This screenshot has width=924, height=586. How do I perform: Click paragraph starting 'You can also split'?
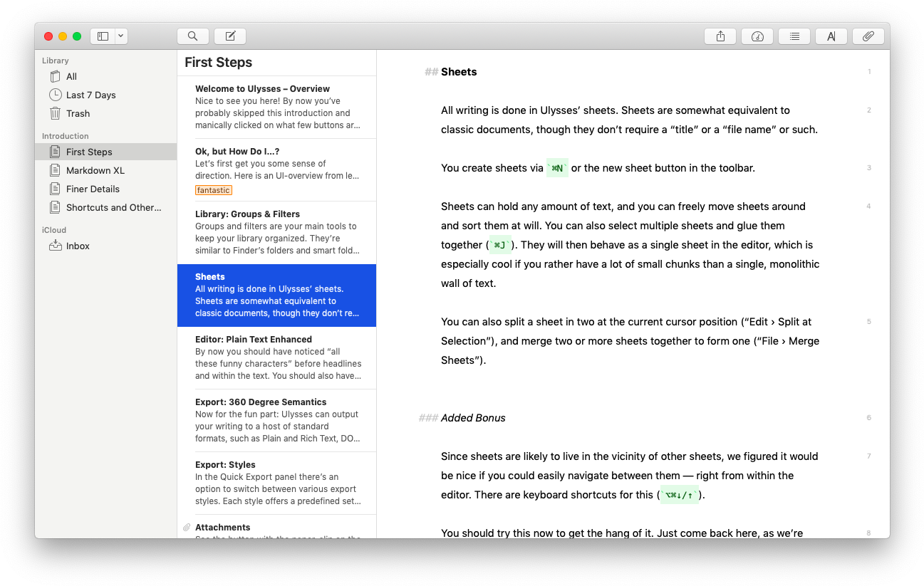pos(630,341)
